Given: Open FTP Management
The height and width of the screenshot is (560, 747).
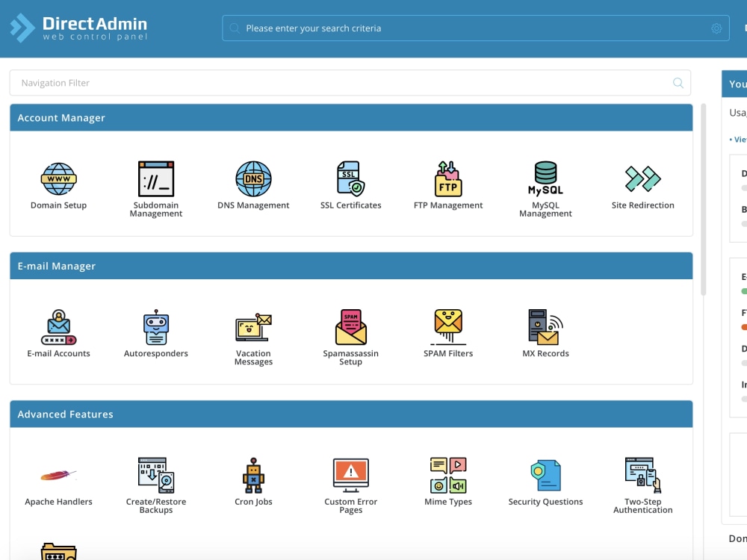Looking at the screenshot, I should (x=447, y=179).
